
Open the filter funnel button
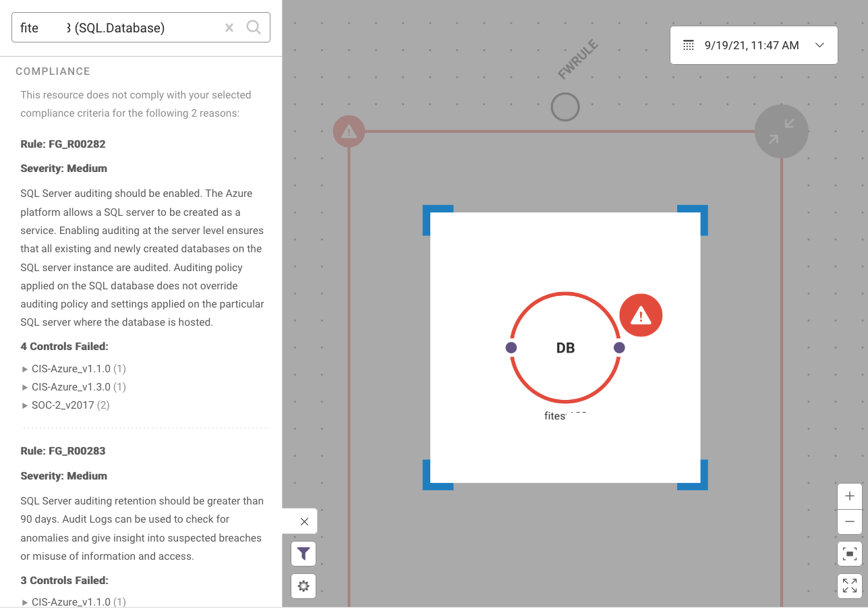pyautogui.click(x=303, y=554)
